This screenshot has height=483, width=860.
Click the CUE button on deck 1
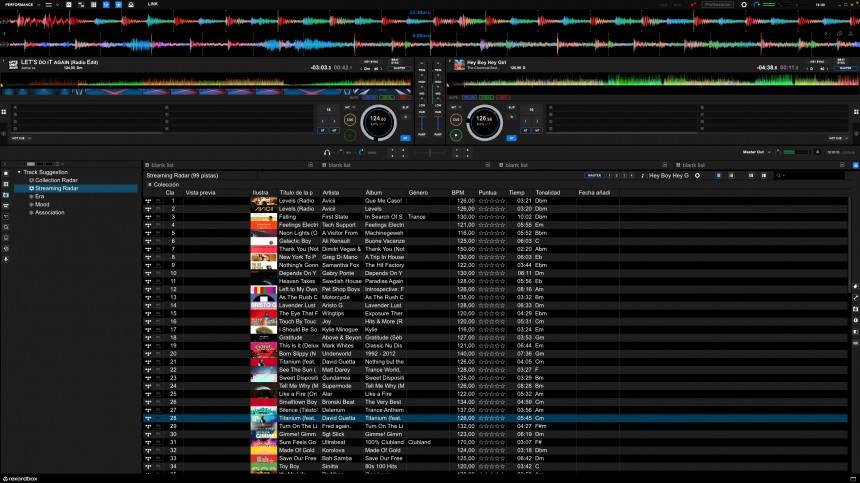pyautogui.click(x=350, y=119)
